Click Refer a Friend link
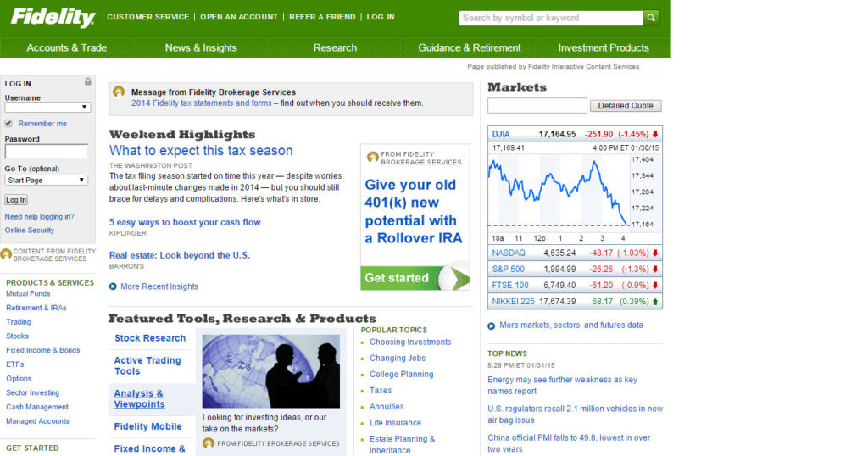The image size is (868, 456). tap(322, 17)
